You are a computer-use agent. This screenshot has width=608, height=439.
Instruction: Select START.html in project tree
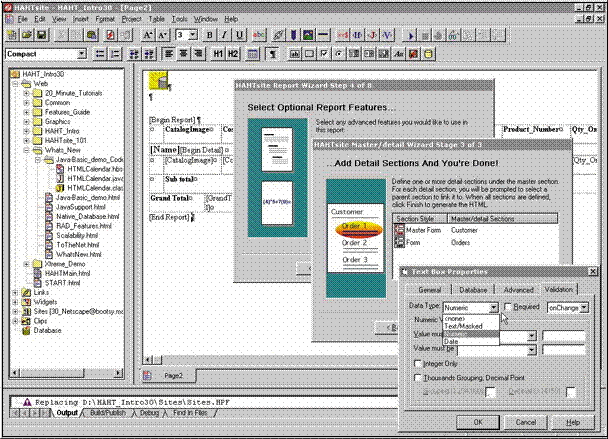click(62, 283)
